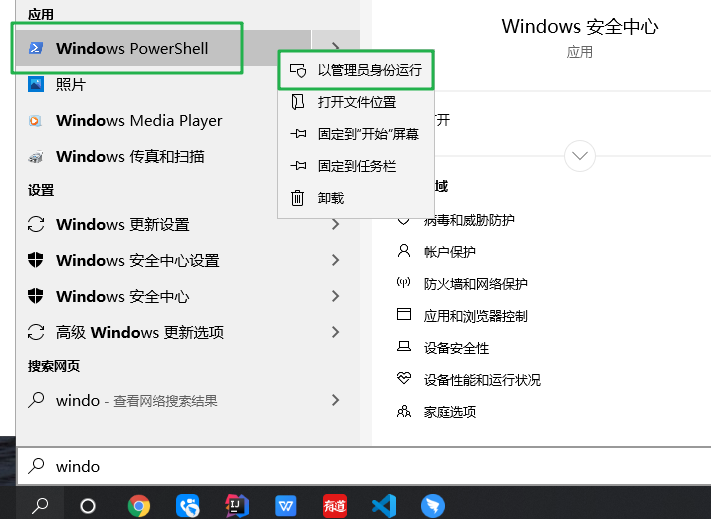The image size is (711, 519).
Task: Open Google Chrome from taskbar
Action: [139, 505]
